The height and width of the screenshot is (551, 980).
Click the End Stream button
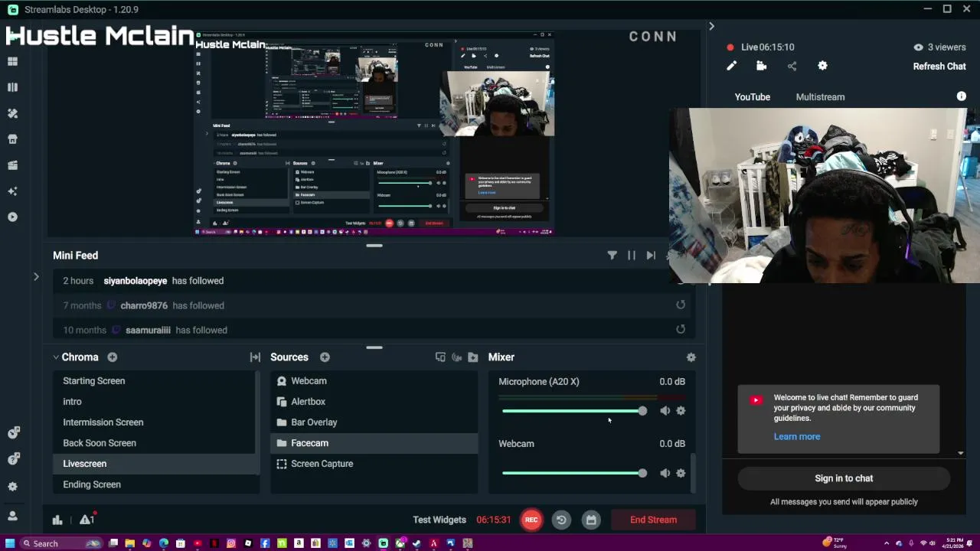(653, 520)
